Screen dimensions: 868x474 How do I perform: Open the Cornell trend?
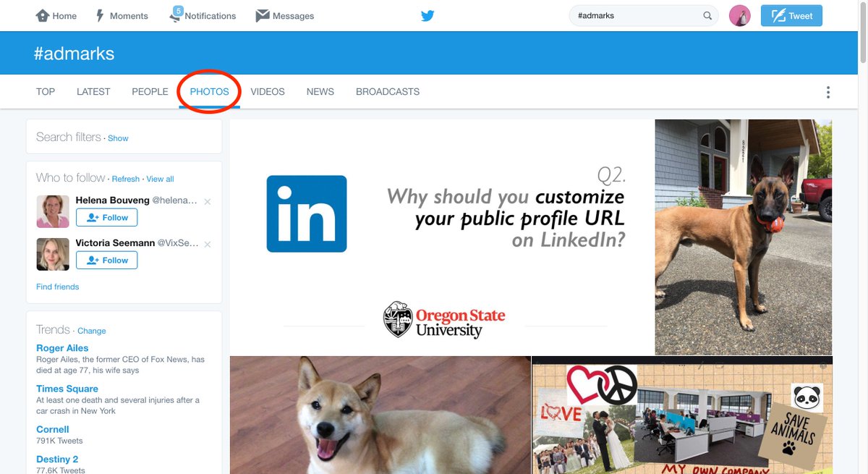[x=53, y=429]
